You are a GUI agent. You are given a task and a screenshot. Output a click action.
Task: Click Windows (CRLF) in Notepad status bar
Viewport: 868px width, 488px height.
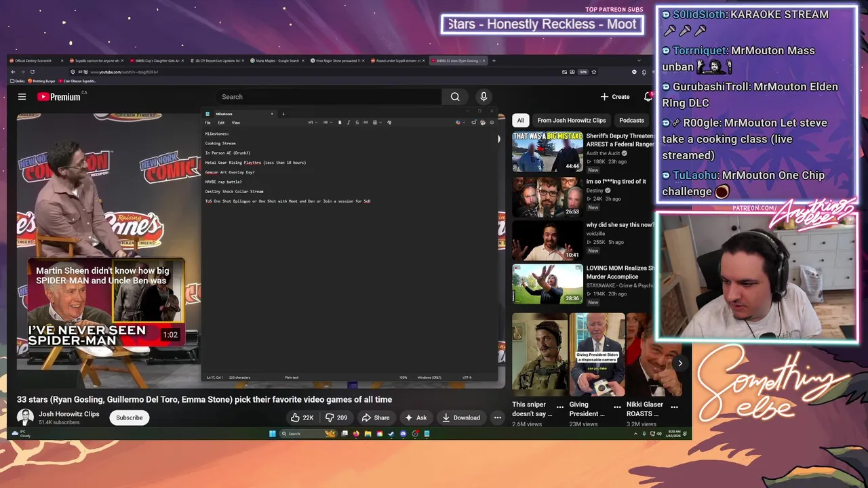point(429,377)
